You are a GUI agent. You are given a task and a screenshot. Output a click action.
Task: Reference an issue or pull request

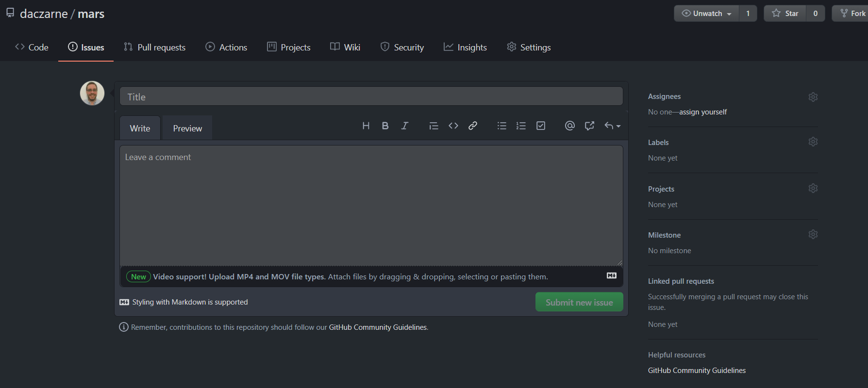589,126
